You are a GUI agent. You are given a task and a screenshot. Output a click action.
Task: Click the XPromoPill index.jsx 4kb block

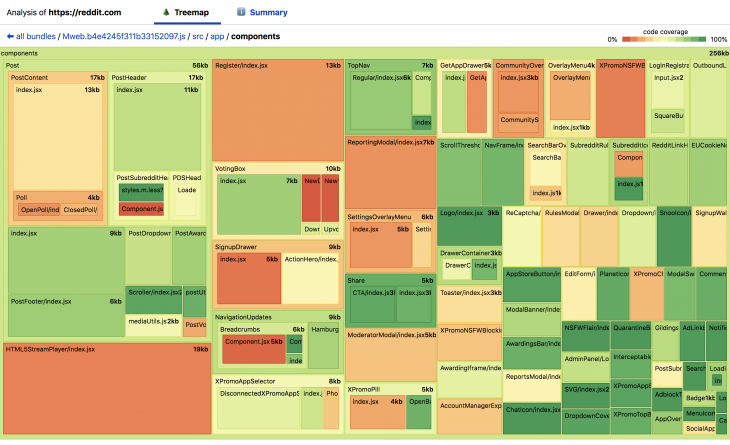(x=377, y=412)
